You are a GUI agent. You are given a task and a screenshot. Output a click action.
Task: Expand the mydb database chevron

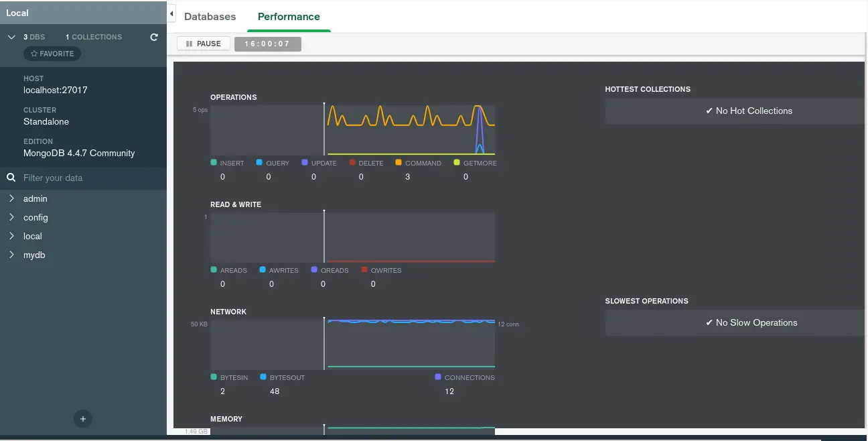coord(11,255)
